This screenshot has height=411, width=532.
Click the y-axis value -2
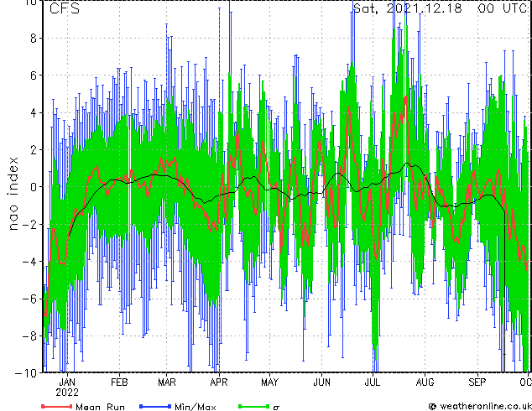pos(29,224)
